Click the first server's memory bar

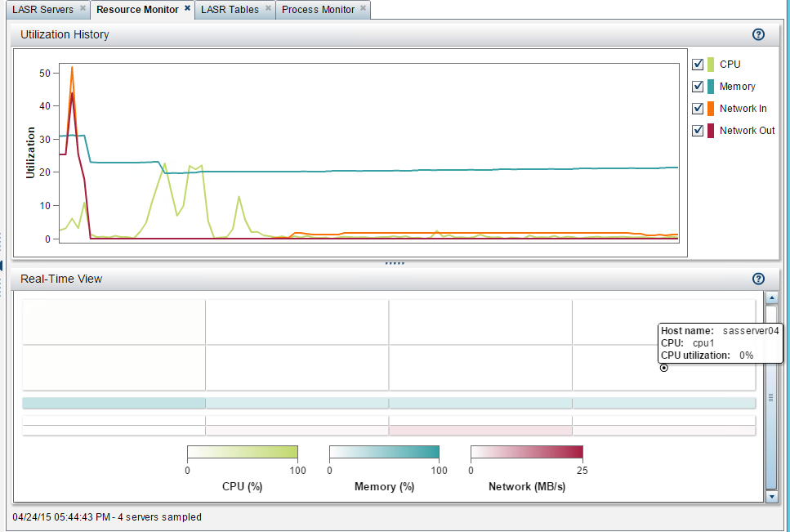click(x=114, y=403)
